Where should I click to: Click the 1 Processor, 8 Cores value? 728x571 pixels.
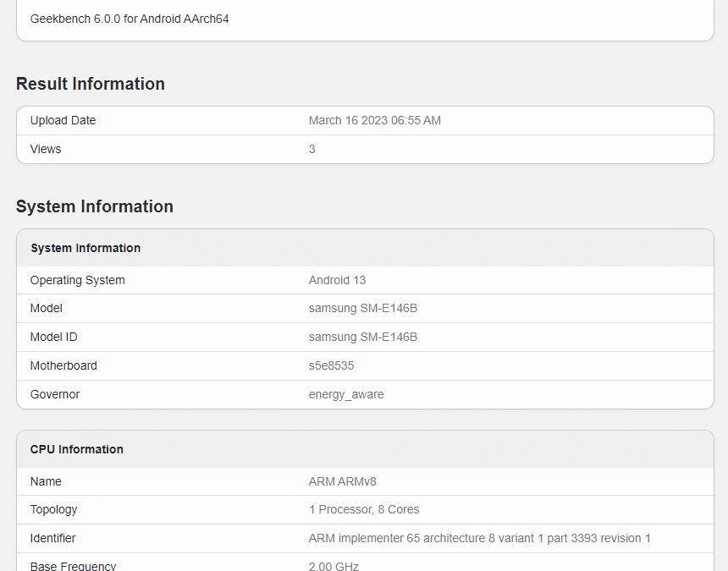pyautogui.click(x=363, y=509)
